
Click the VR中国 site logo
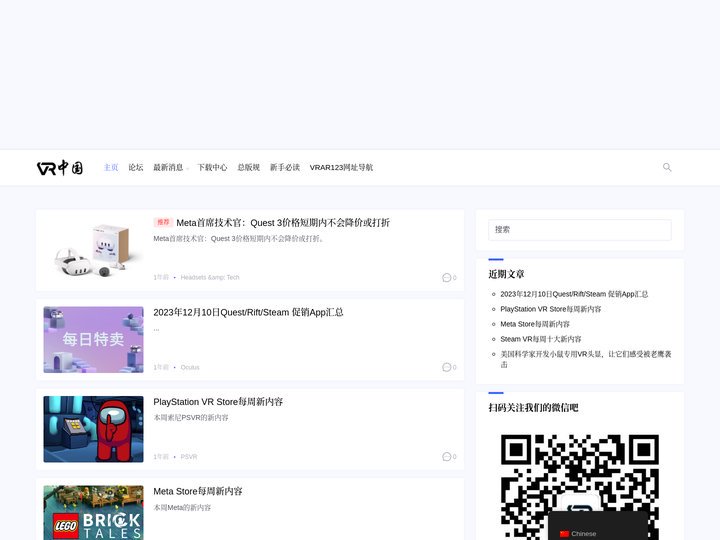(60, 168)
